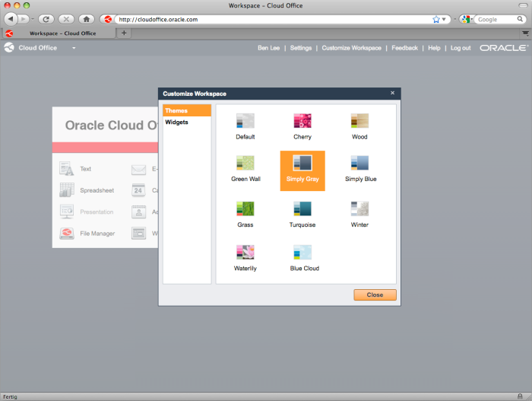Image resolution: width=532 pixels, height=401 pixels.
Task: Open the Ben Lee user link
Action: tap(268, 48)
